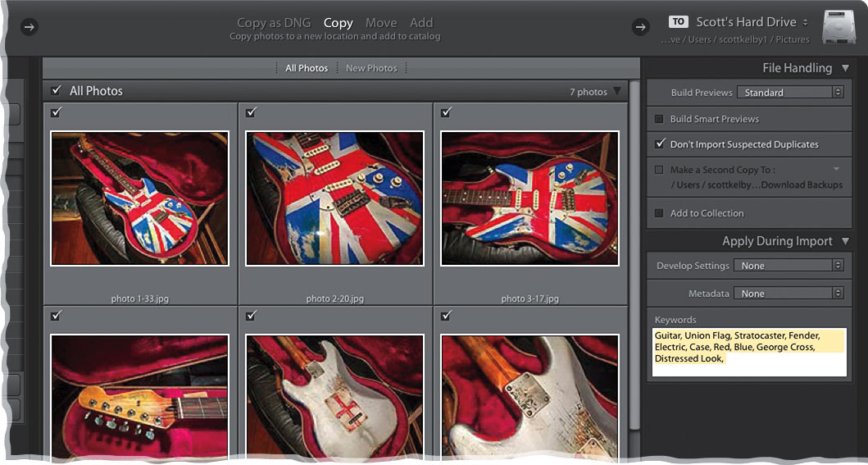Enable Build Smart Previews checkbox

(x=659, y=119)
